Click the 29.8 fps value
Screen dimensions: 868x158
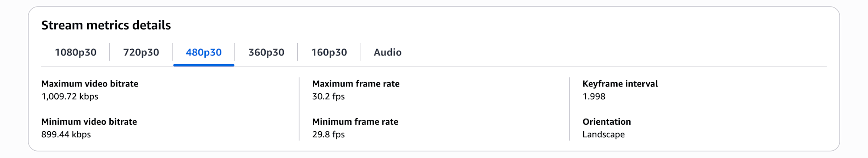coord(329,135)
